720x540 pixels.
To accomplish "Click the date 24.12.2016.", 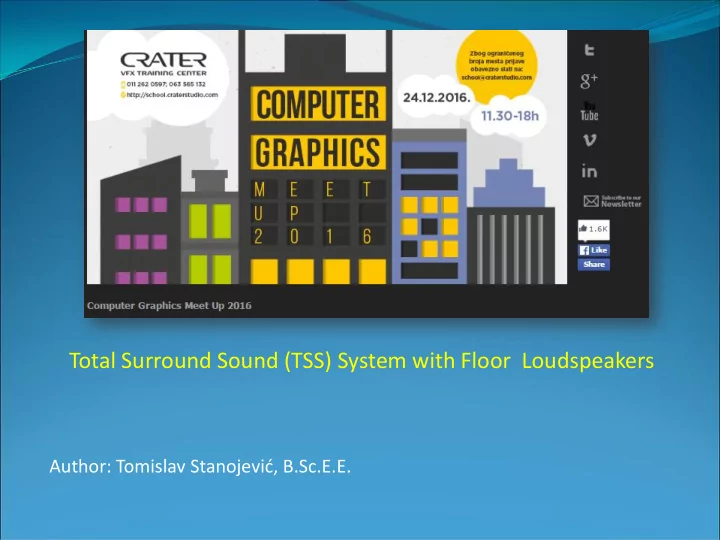I will pos(437,97).
